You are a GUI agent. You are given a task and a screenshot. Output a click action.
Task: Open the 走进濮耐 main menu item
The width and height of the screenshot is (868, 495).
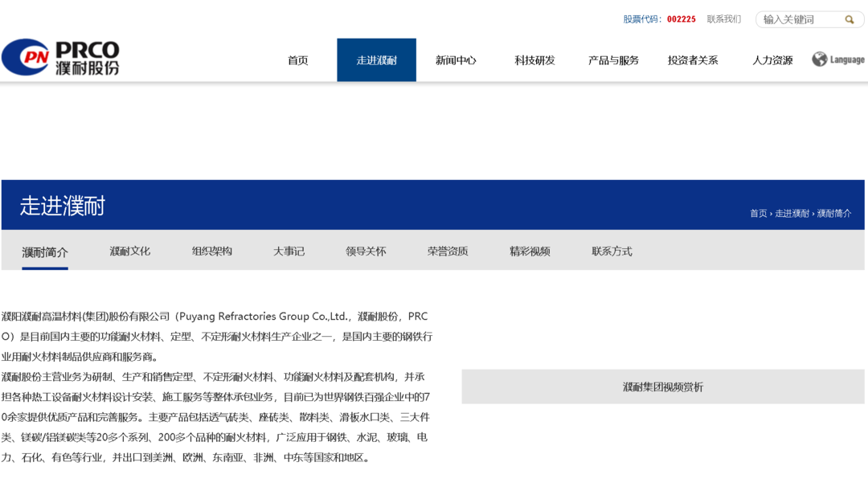376,60
